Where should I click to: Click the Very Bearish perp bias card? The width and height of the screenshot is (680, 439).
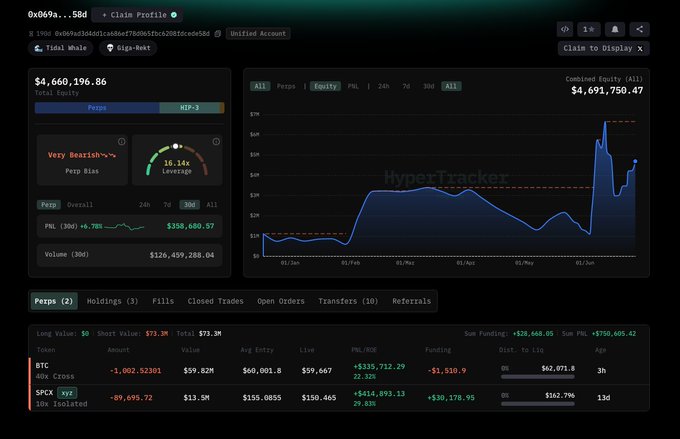[x=82, y=160]
